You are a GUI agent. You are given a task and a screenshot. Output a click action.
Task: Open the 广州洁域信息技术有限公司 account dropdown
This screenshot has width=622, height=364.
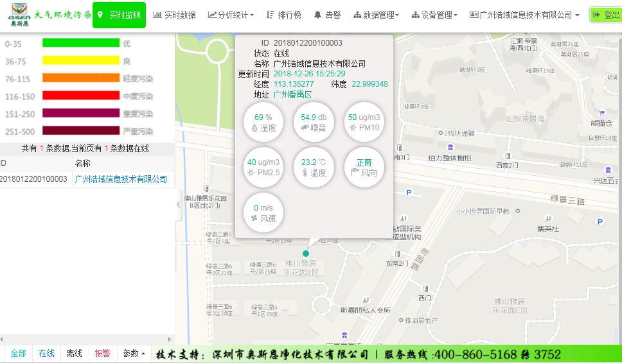[524, 15]
